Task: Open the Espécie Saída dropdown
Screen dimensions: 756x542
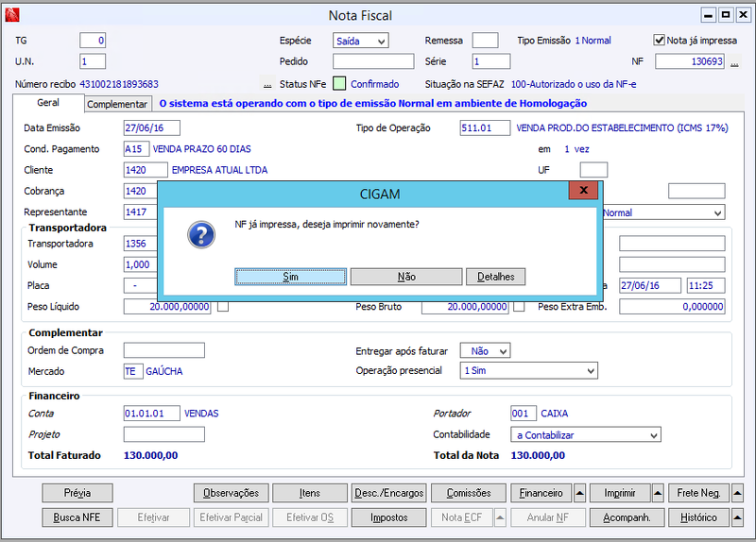Action: pyautogui.click(x=361, y=41)
